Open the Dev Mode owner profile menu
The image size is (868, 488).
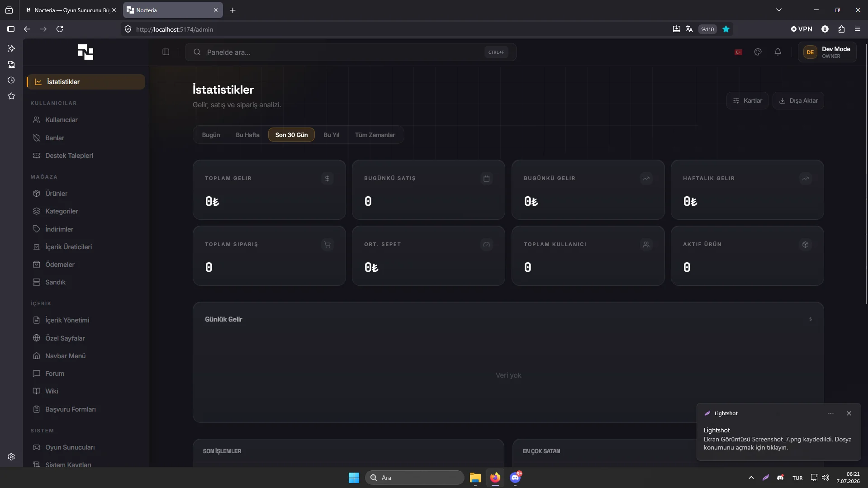[827, 52]
